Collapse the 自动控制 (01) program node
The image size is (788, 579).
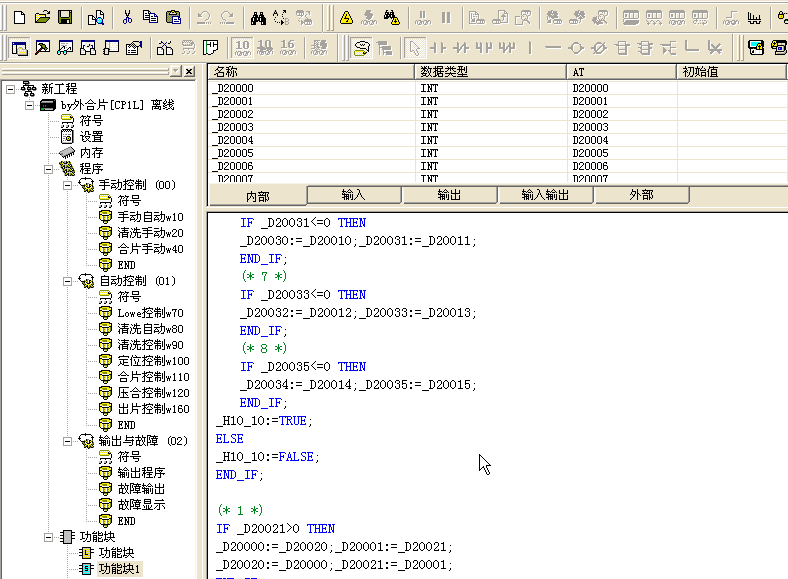(x=67, y=281)
